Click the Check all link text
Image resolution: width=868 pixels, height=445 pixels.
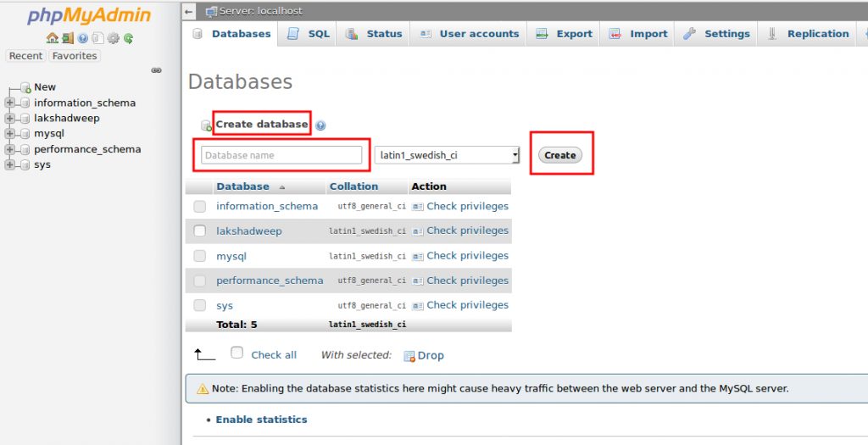click(274, 355)
